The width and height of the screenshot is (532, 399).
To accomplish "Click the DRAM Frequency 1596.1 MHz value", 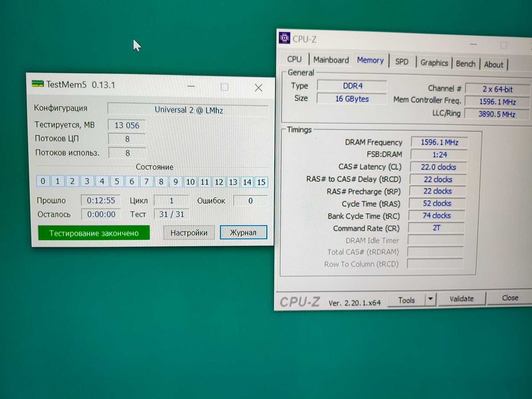I will pyautogui.click(x=440, y=142).
